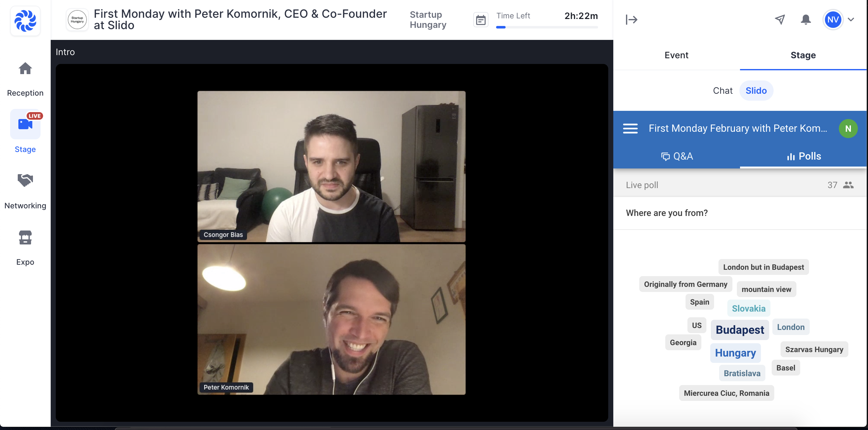Click the 2h:22m time remaining
Viewport: 868px width, 430px height.
point(581,16)
